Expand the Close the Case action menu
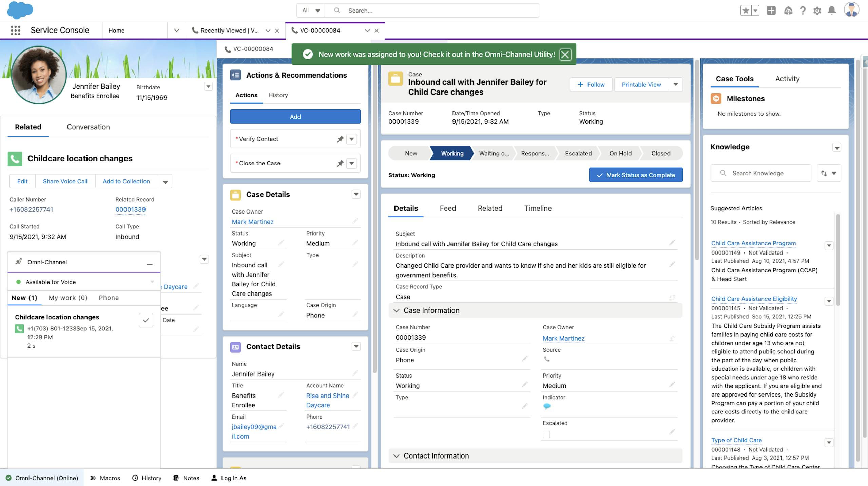868x486 pixels. coord(351,163)
